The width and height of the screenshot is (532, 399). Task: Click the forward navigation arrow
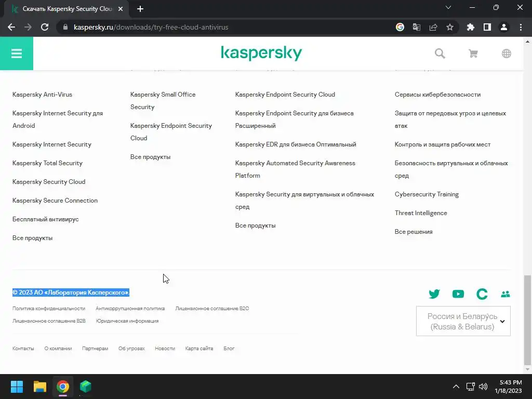28,27
